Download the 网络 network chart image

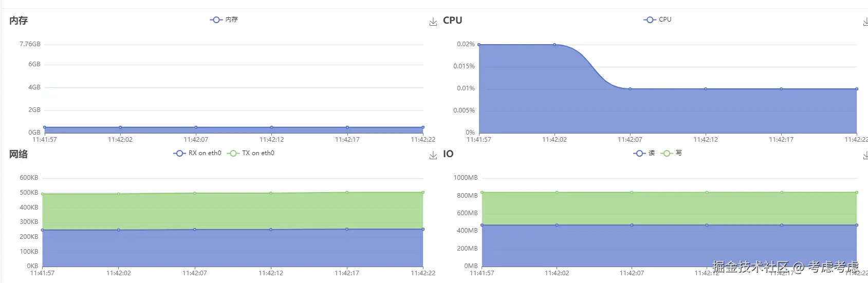point(433,156)
